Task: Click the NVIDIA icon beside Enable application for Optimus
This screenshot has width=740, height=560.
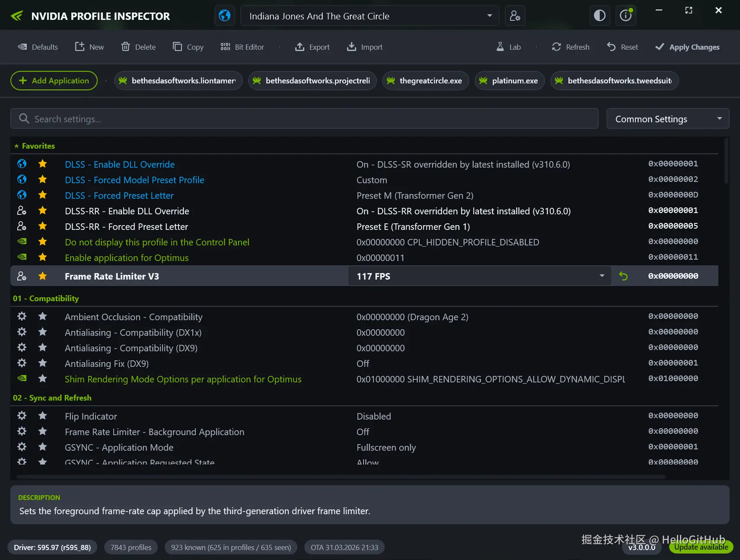Action: [x=22, y=257]
